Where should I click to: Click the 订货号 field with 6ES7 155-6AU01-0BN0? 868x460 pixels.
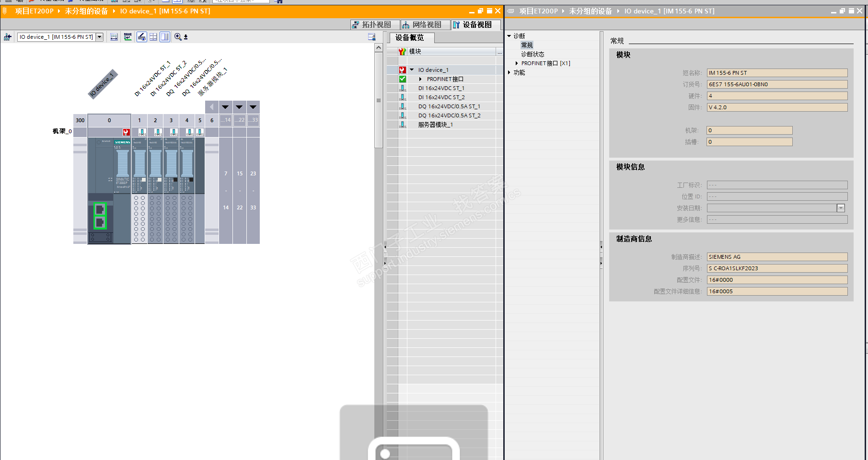coord(777,84)
